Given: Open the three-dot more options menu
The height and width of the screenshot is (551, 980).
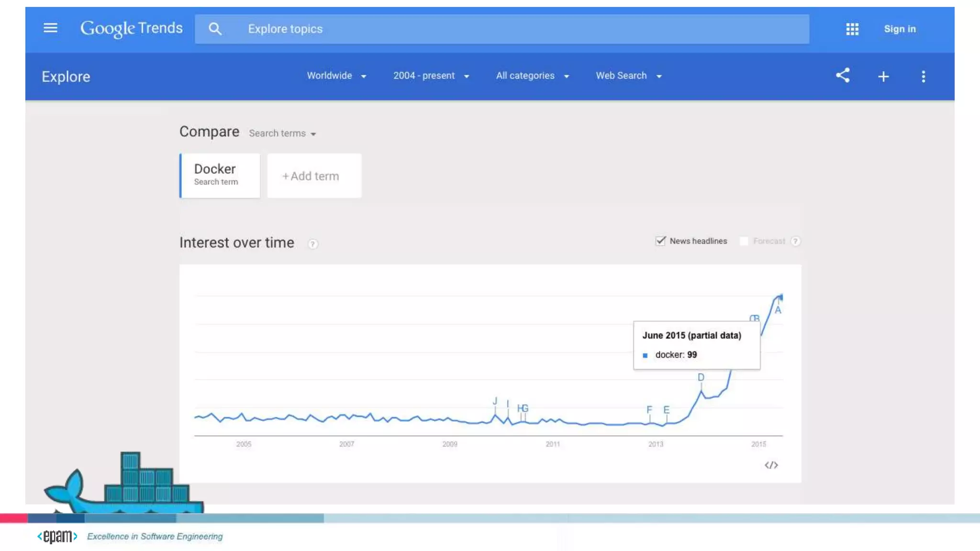Looking at the screenshot, I should click(x=923, y=77).
